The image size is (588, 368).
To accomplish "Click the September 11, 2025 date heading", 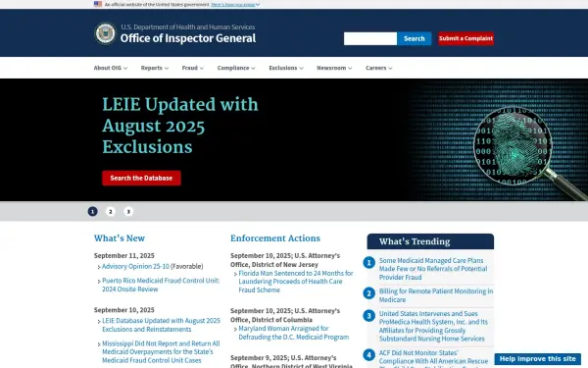I will [124, 256].
